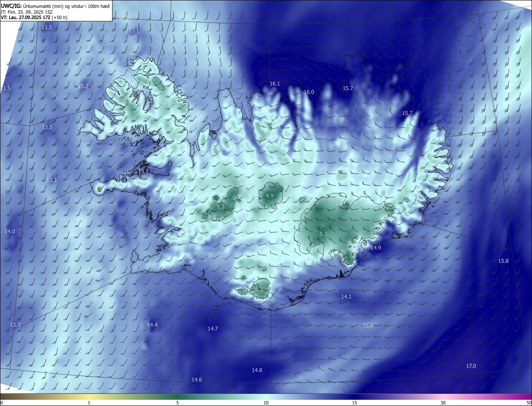Click the 14.0 value label
The height and width of the screenshot is (406, 532).
[10, 231]
